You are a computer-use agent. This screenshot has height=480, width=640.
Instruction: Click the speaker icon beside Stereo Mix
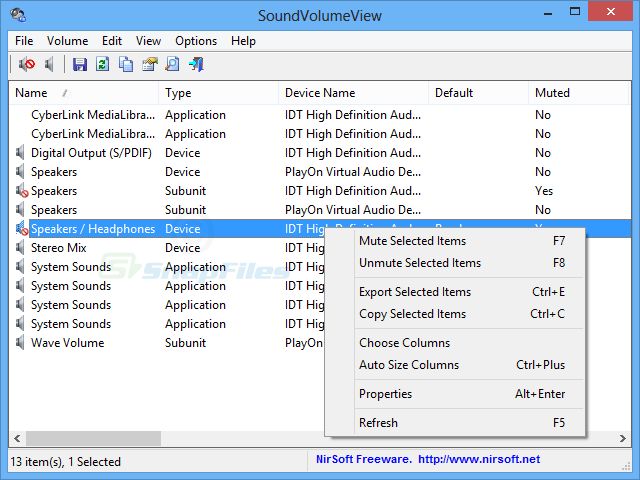[x=21, y=248]
